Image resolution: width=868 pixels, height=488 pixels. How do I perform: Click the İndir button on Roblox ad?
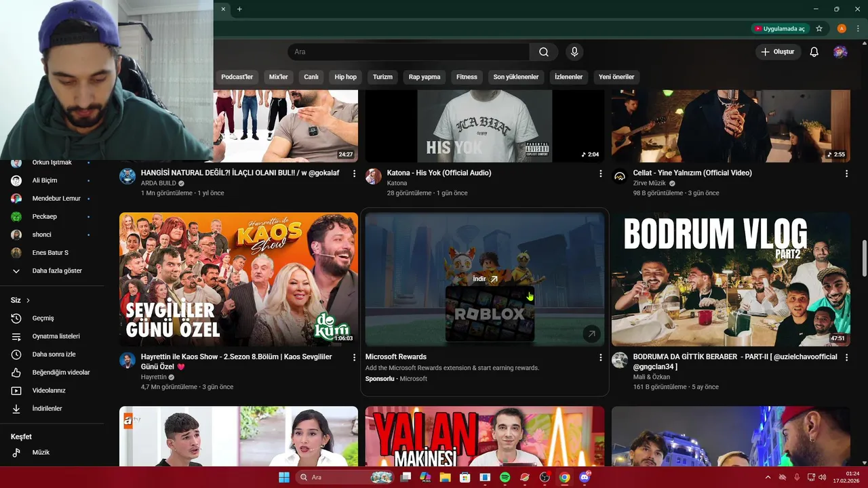485,279
